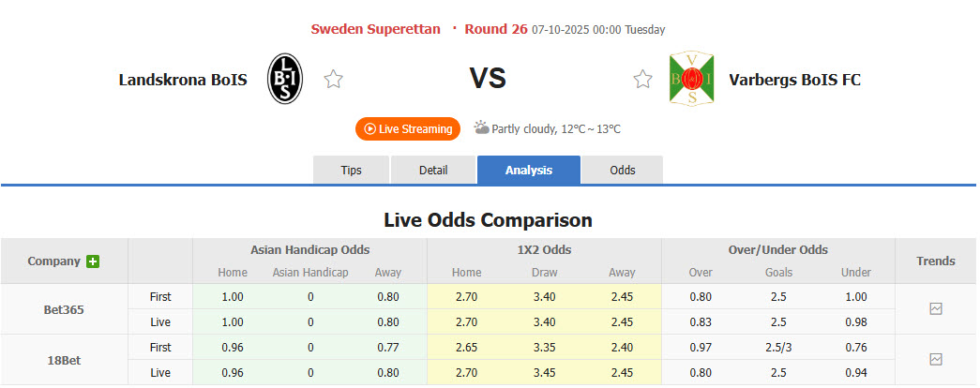Click the 18Bet company cell
Screen dimensions: 980x388
click(64, 359)
